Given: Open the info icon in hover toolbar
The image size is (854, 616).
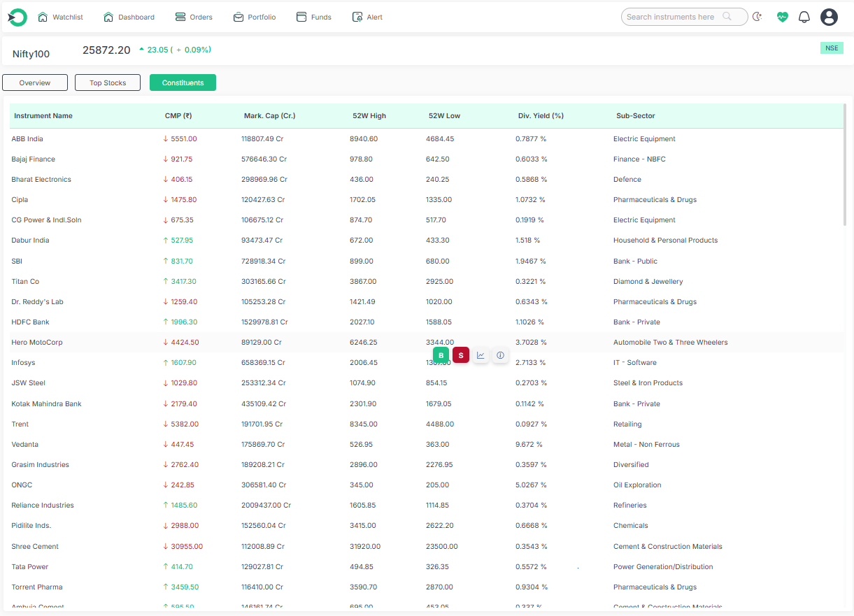Looking at the screenshot, I should tap(500, 355).
